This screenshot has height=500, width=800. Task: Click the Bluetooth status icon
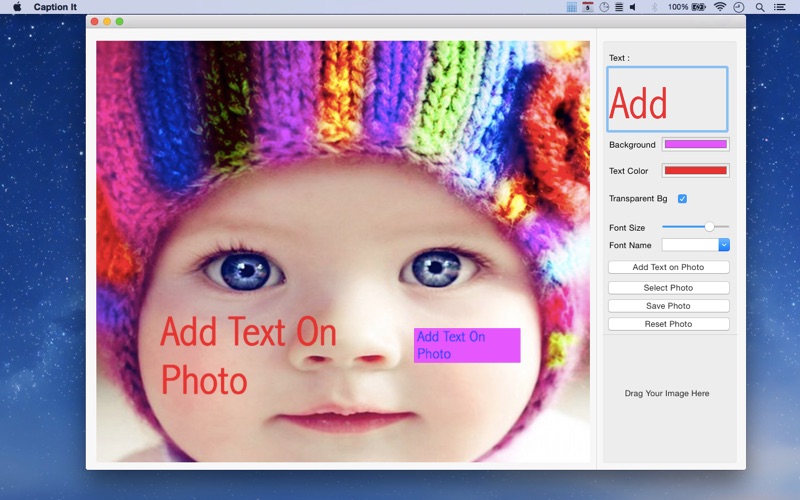coord(655,7)
